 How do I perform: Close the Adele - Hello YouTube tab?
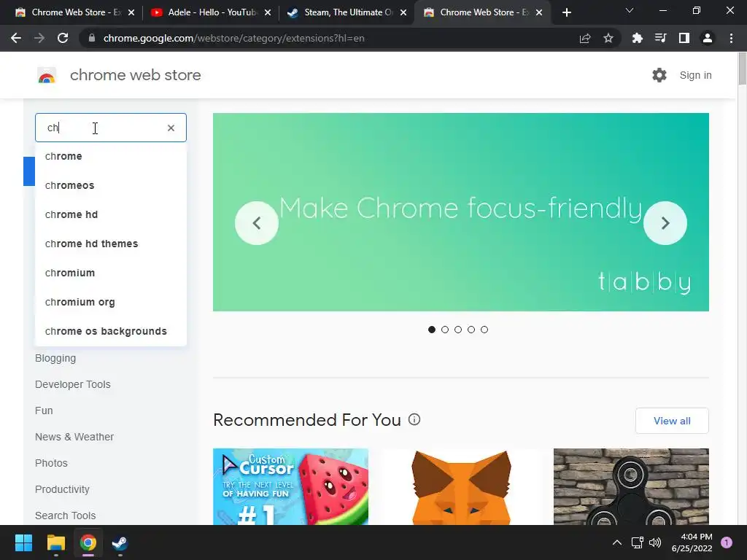[x=268, y=12]
